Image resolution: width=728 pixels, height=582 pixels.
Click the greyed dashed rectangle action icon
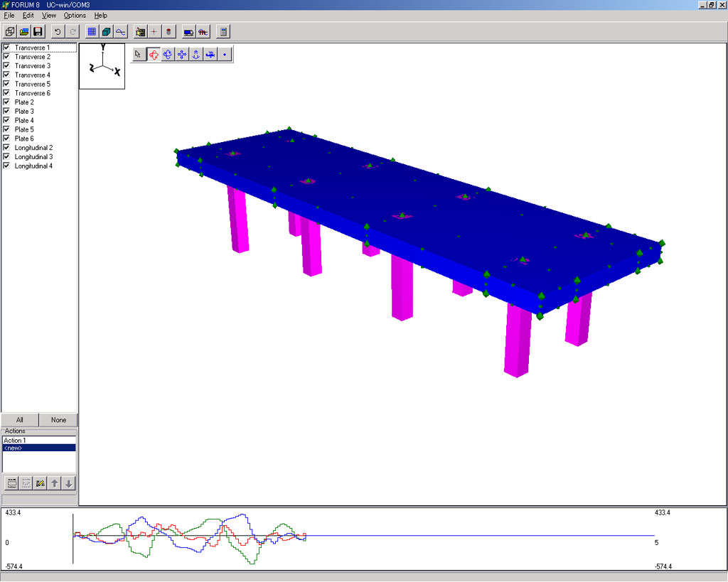(26, 483)
